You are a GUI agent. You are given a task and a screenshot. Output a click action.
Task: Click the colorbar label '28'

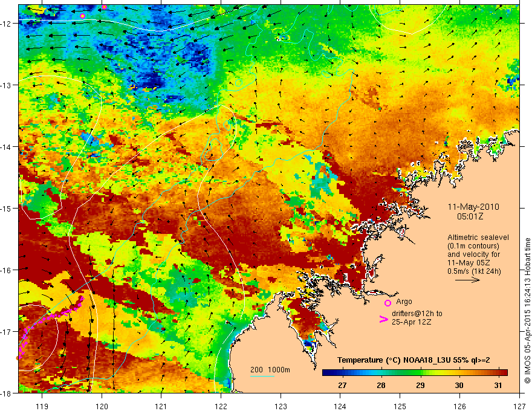click(x=381, y=385)
